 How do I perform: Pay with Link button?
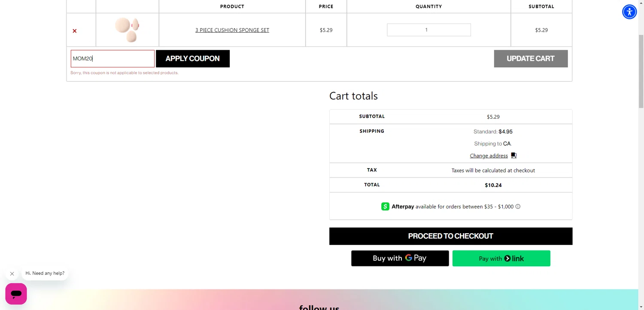[x=501, y=259]
